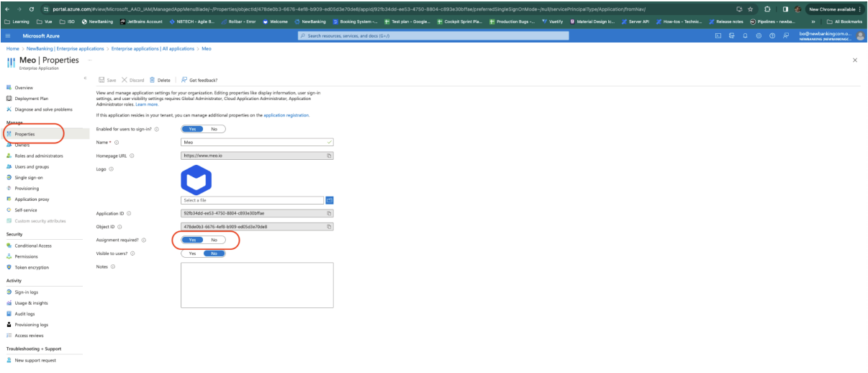The image size is (868, 373).
Task: Open the Learning bookmarks folder
Action: 17,21
